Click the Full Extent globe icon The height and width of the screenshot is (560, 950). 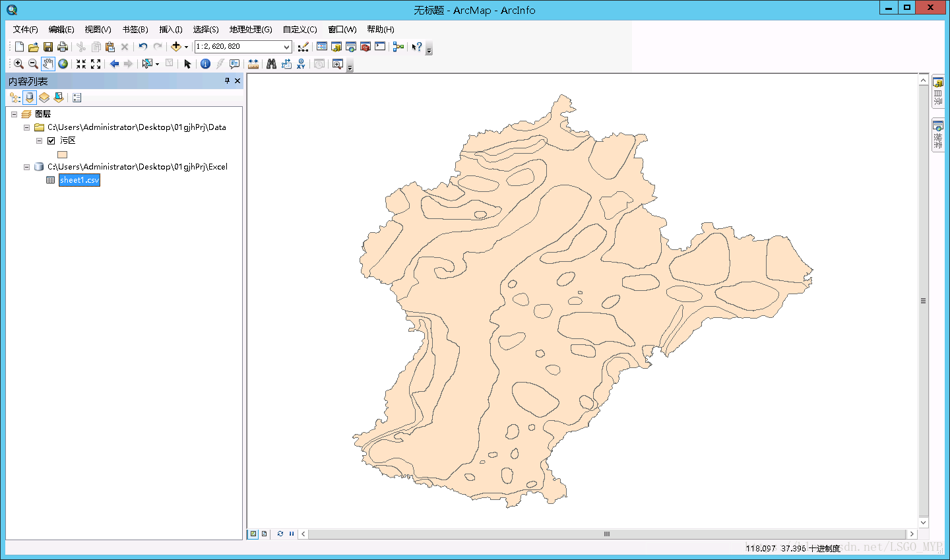point(63,64)
